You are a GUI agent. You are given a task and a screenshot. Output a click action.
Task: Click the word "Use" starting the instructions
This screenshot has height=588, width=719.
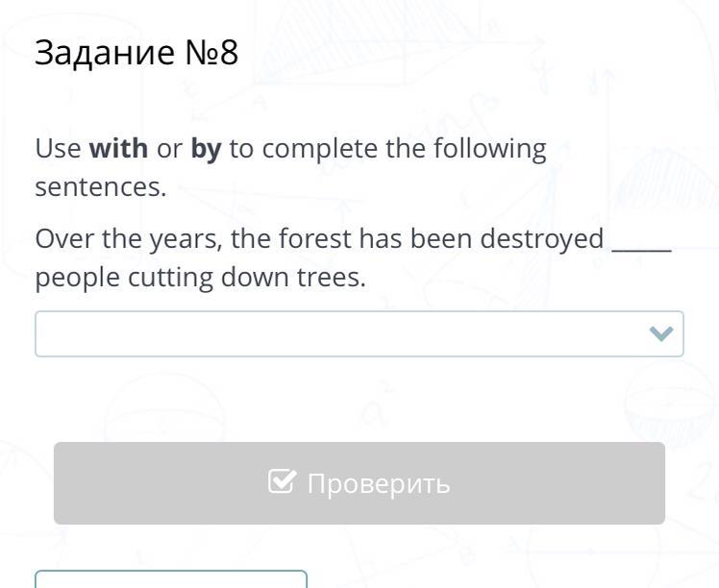(x=58, y=149)
